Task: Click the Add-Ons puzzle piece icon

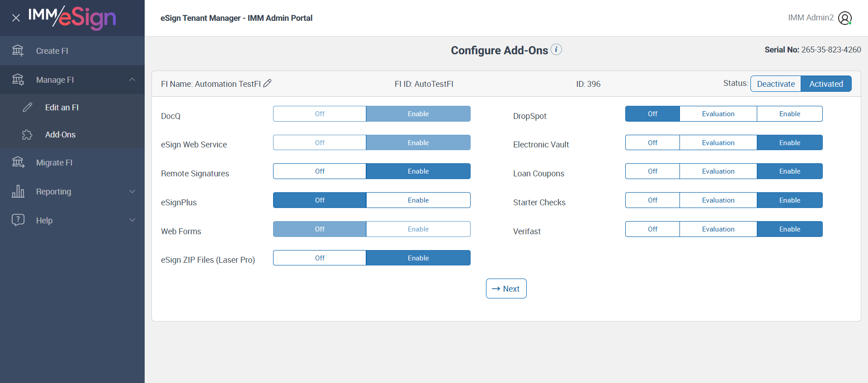Action: click(x=27, y=135)
